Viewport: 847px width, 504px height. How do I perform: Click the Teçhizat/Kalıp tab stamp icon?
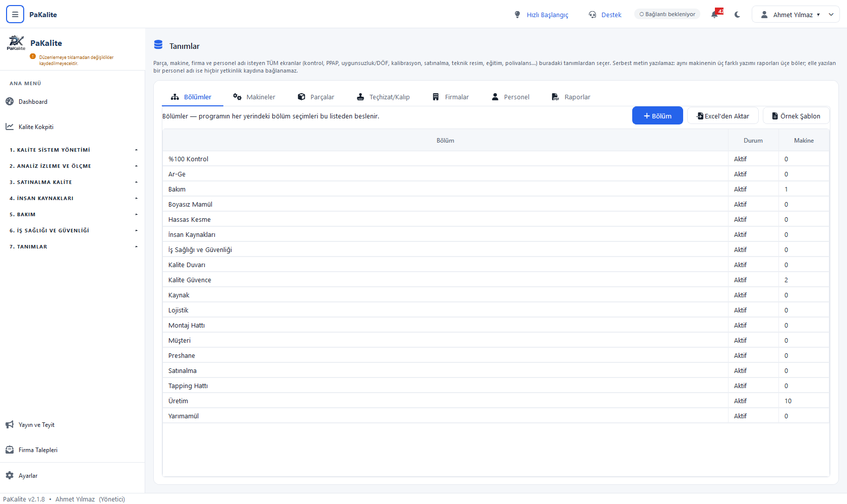coord(360,97)
